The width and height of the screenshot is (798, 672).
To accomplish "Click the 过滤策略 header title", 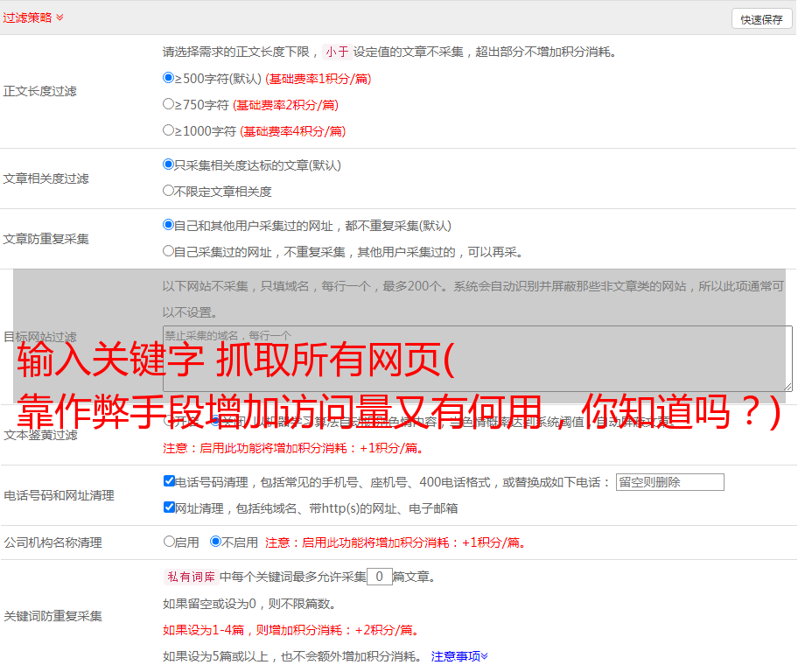I will [27, 18].
